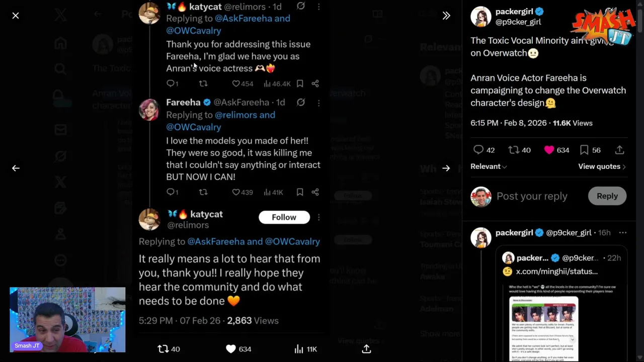644x362 pixels.
Task: Close the media viewer with the X
Action: (16, 16)
